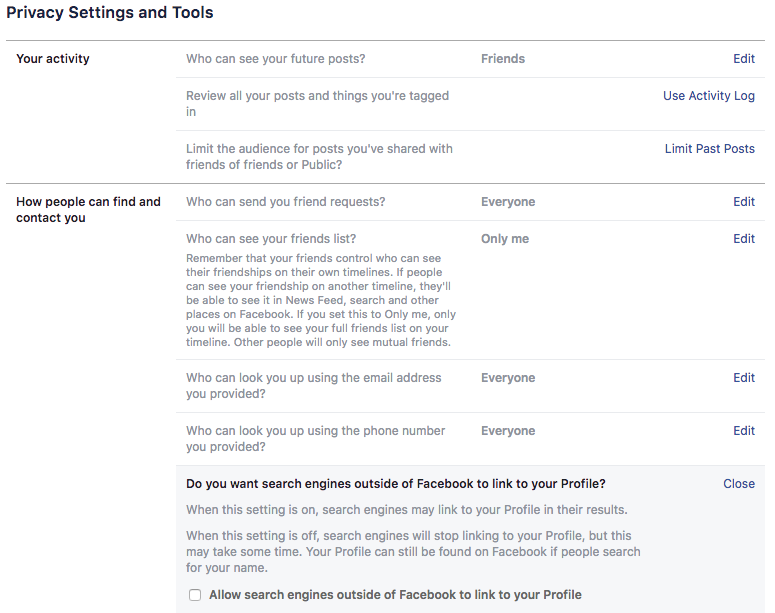Click the 'Friends' value for future posts

(x=502, y=59)
